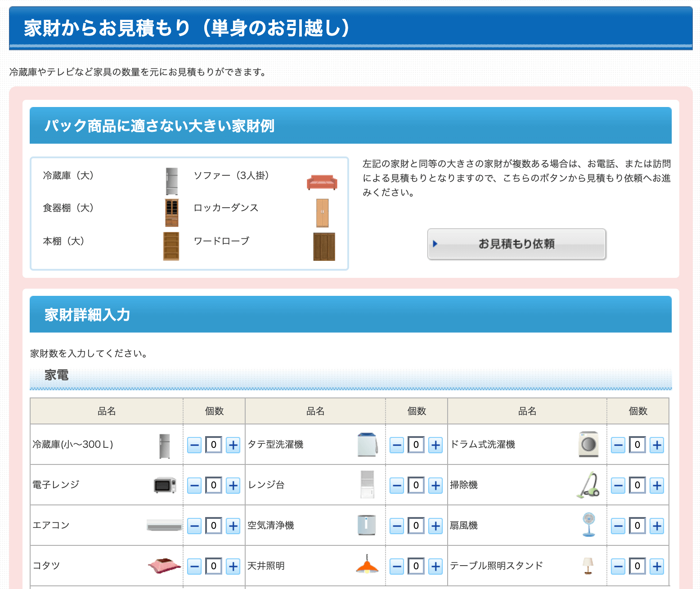Remove one 天井照明 with minus
Viewport: 700px width, 589px height.
(x=397, y=567)
